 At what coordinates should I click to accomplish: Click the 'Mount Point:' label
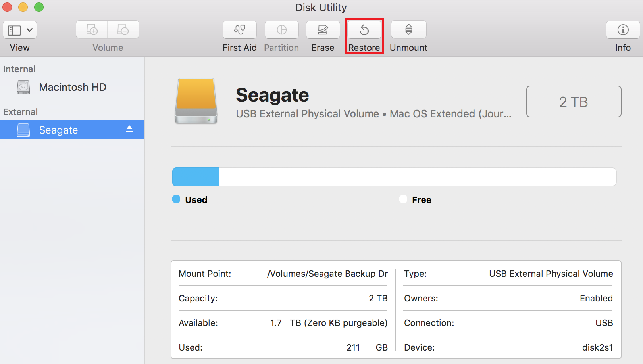205,274
